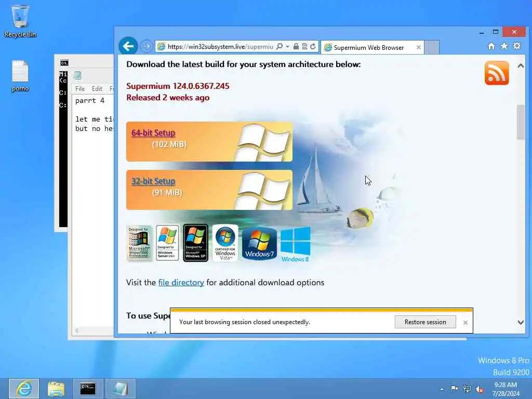This screenshot has width=532, height=399.
Task: Select the Supermium Web Browser tab
Action: pyautogui.click(x=368, y=47)
